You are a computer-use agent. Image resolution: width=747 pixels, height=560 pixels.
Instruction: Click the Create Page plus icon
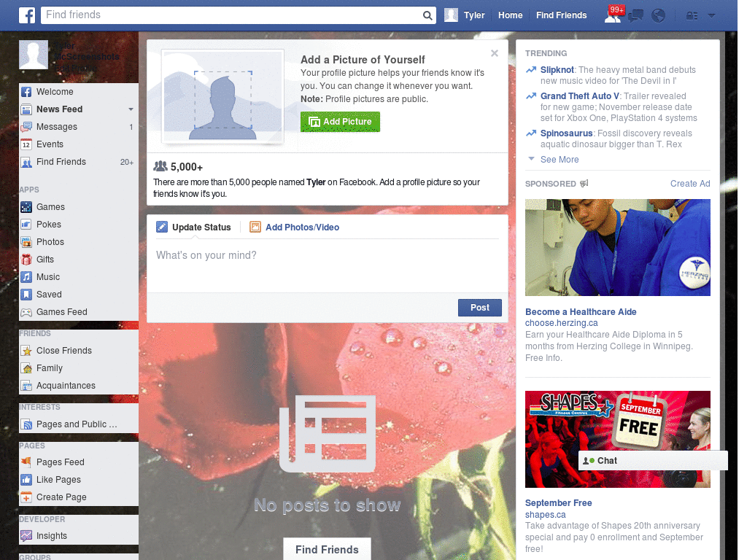pyautogui.click(x=26, y=497)
